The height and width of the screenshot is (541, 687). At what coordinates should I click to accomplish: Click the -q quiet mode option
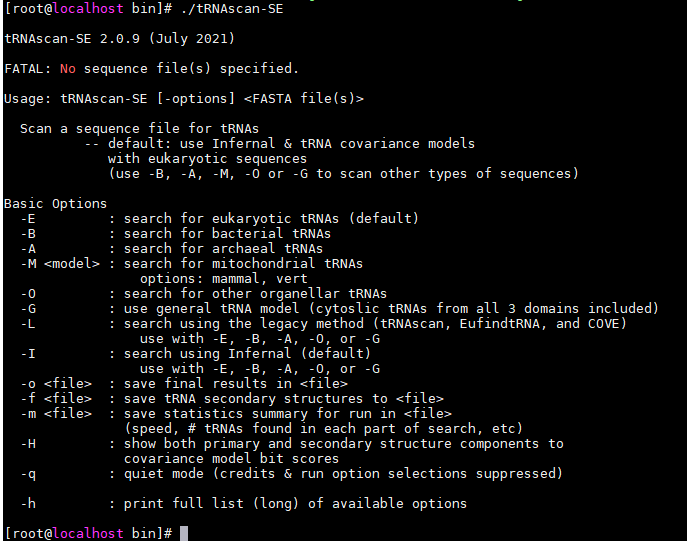coord(292,474)
